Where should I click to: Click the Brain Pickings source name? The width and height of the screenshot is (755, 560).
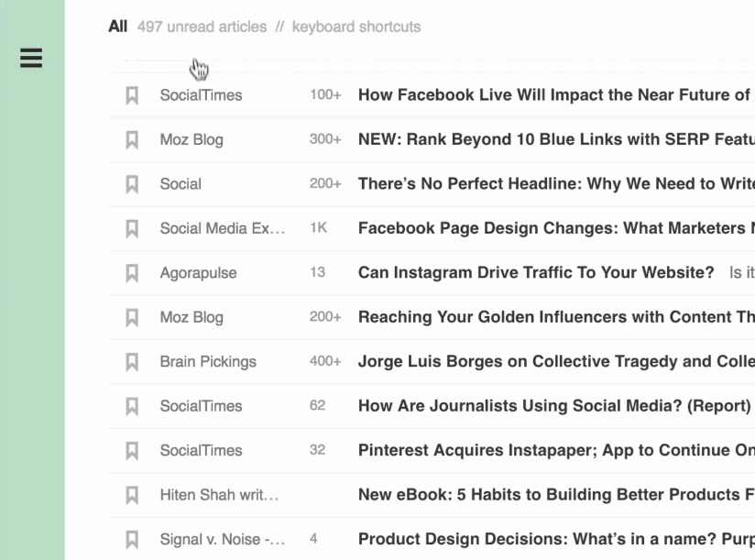point(208,362)
